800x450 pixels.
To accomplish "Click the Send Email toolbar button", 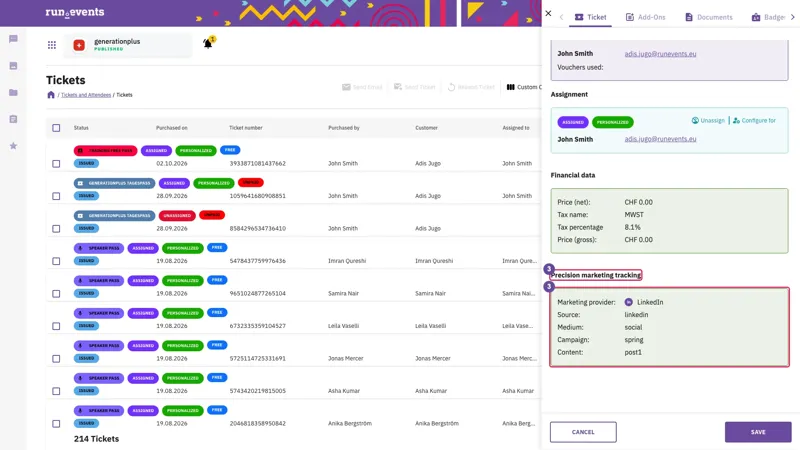I will point(362,87).
